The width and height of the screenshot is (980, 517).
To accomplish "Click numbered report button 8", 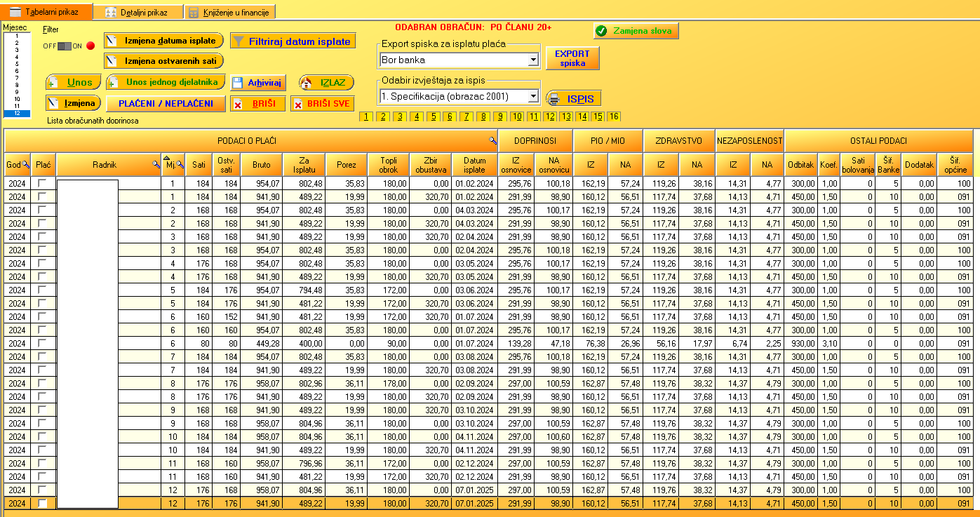I will (483, 116).
